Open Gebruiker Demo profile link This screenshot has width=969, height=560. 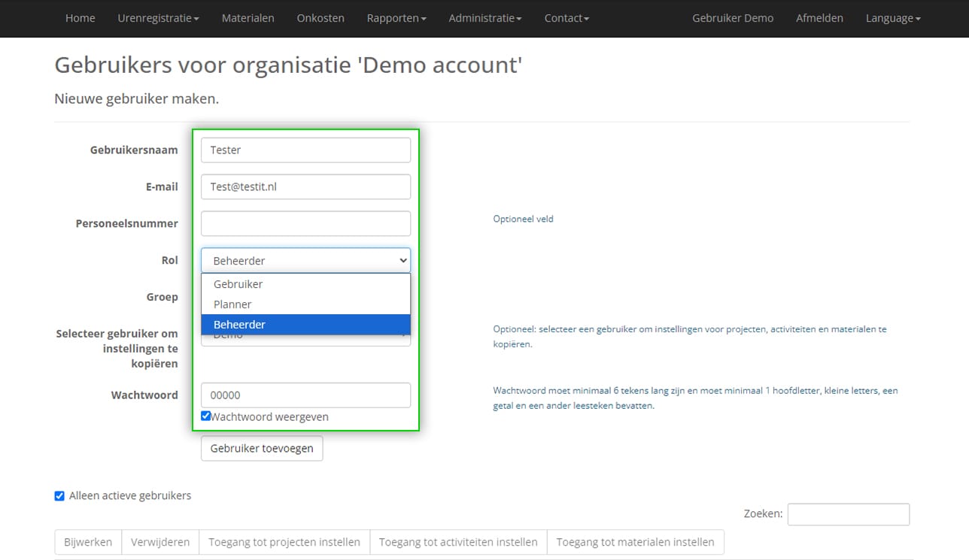click(732, 18)
